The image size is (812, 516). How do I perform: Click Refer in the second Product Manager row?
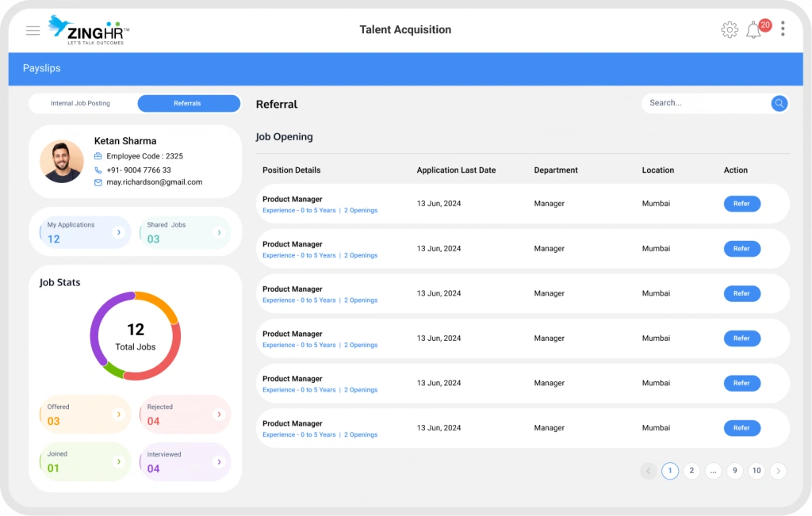[x=741, y=248]
